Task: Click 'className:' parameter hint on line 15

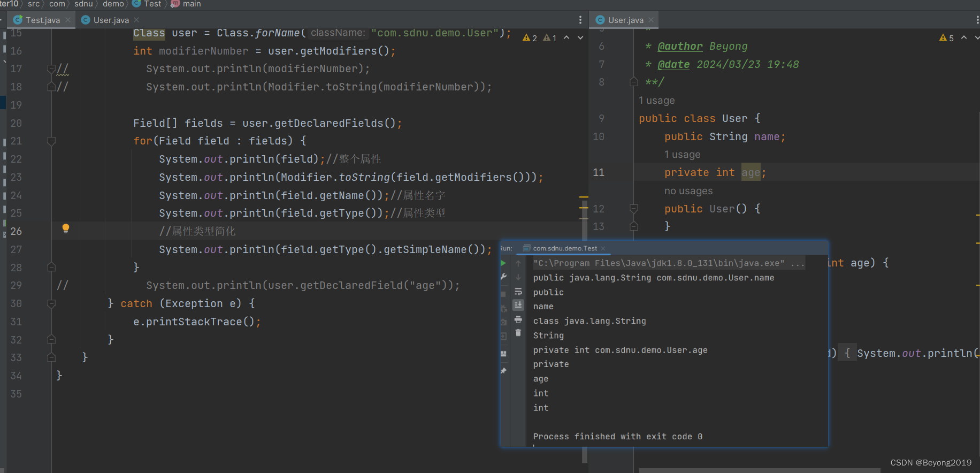Action: (x=338, y=33)
